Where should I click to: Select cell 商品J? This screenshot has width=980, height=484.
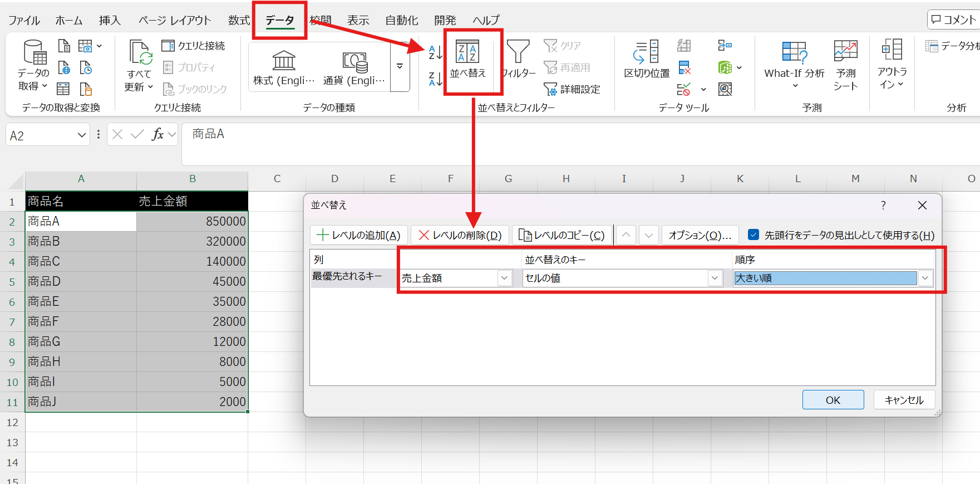coord(81,402)
